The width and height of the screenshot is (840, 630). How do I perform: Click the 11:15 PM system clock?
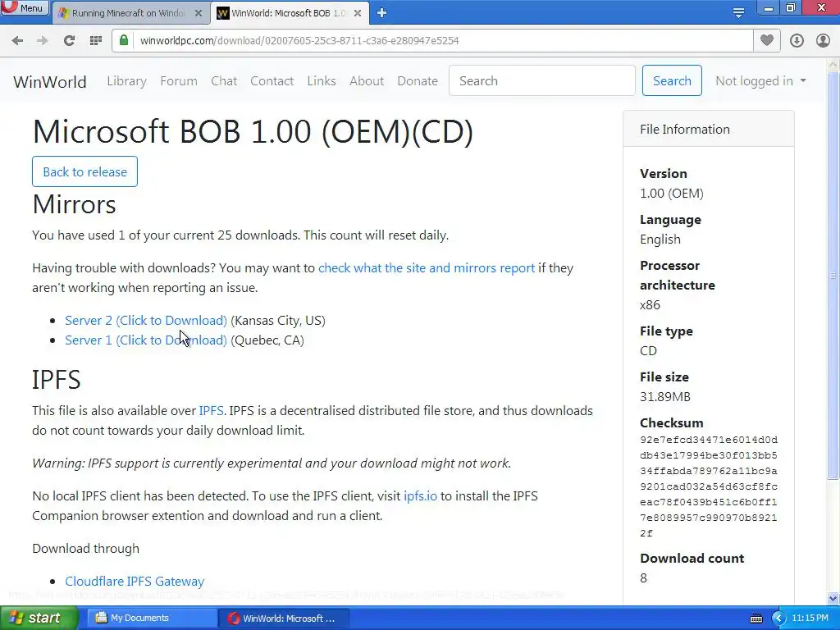[x=810, y=619]
